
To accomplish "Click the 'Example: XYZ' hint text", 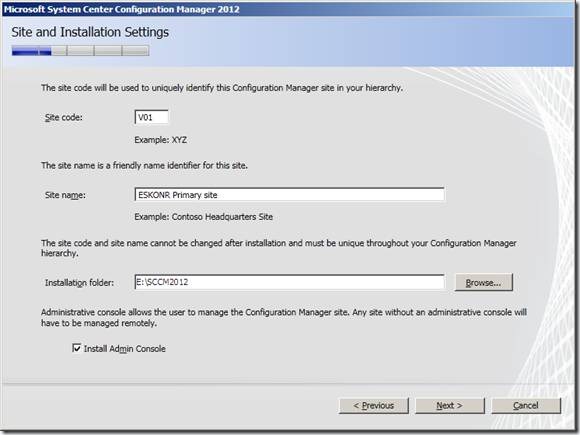I will pyautogui.click(x=161, y=140).
